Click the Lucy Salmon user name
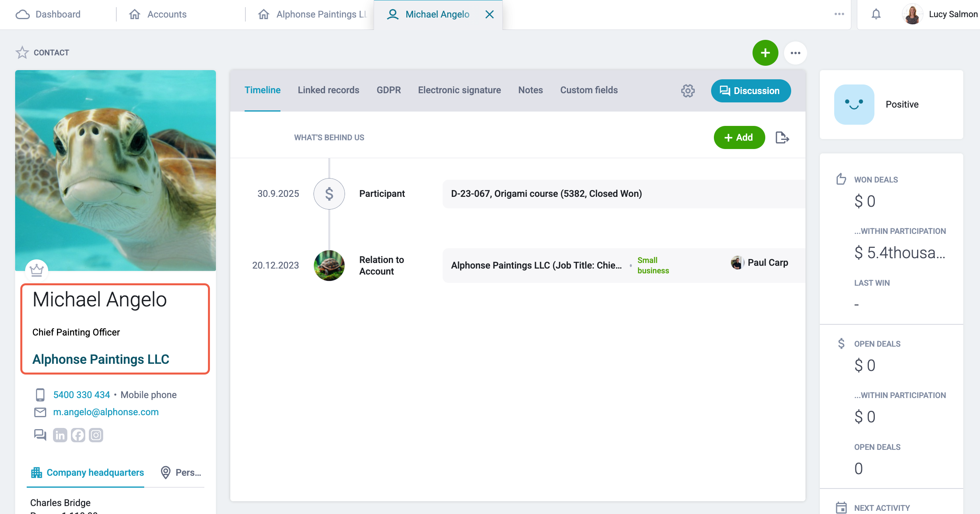Image resolution: width=980 pixels, height=514 pixels. [953, 14]
